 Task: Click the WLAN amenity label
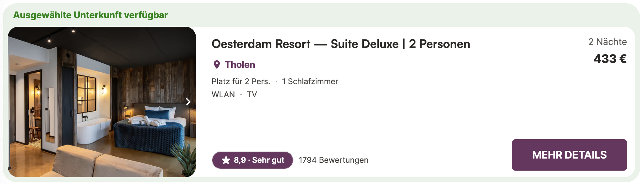point(223,95)
